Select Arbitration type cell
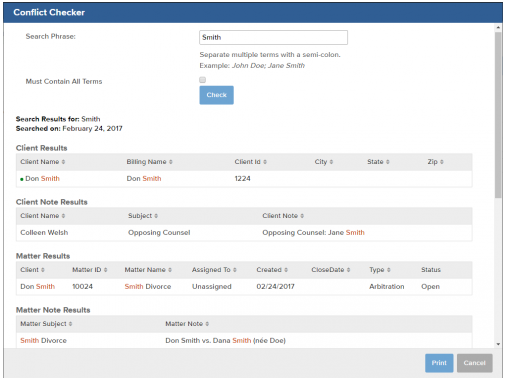The image size is (515, 389). coord(387,287)
